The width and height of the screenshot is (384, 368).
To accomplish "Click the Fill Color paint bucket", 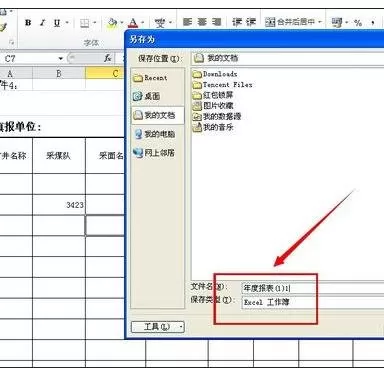I will pyautogui.click(x=112, y=23).
